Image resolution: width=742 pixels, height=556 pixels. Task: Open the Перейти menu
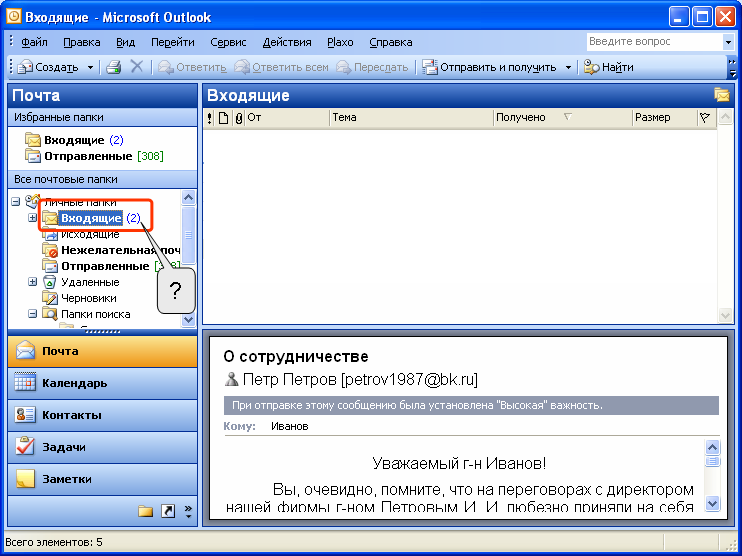[x=173, y=43]
